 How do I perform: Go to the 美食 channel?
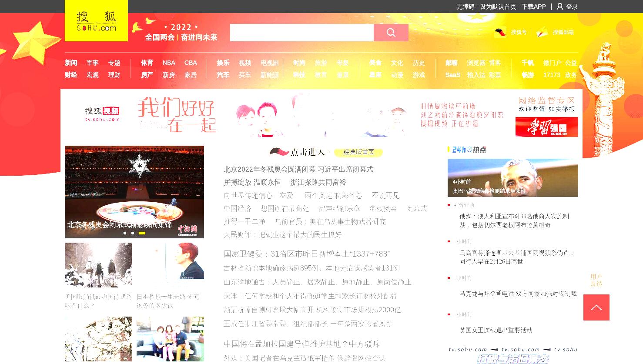click(x=375, y=63)
